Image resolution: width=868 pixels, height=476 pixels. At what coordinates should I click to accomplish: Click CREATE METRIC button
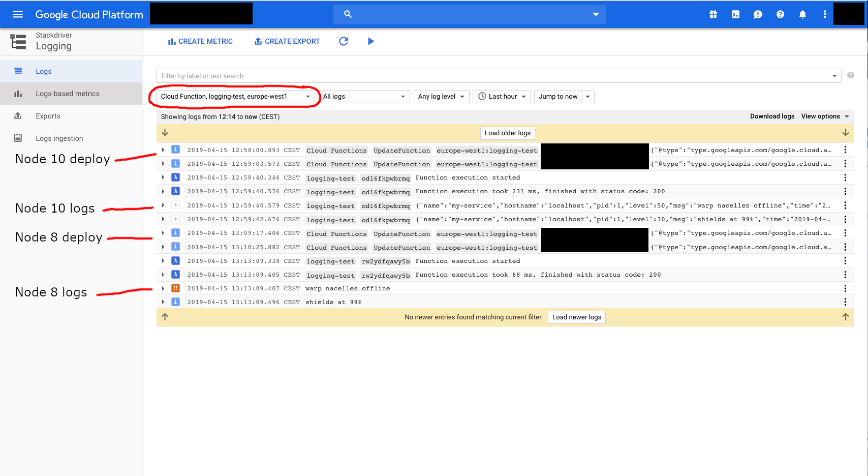pyautogui.click(x=200, y=41)
